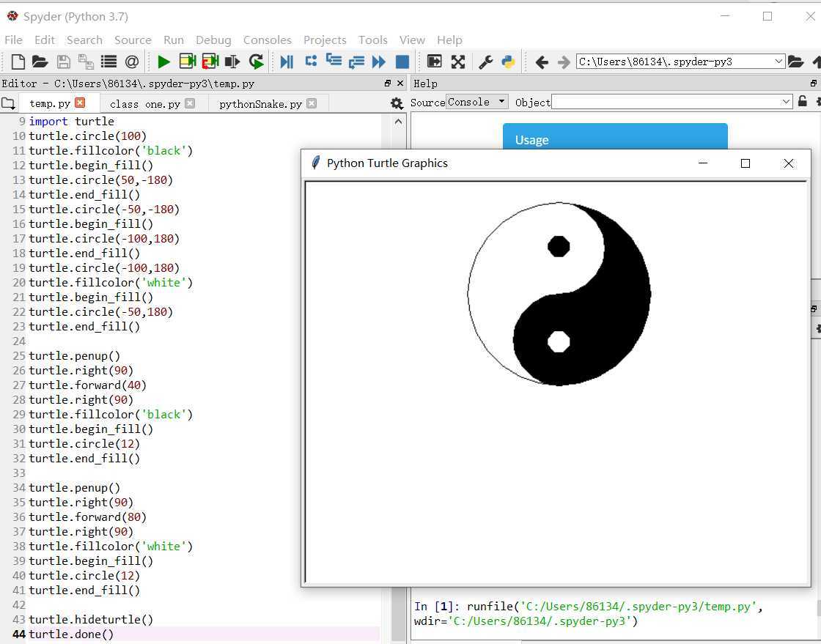This screenshot has height=644, width=821.
Task: Open the Search menu
Action: (x=84, y=40)
